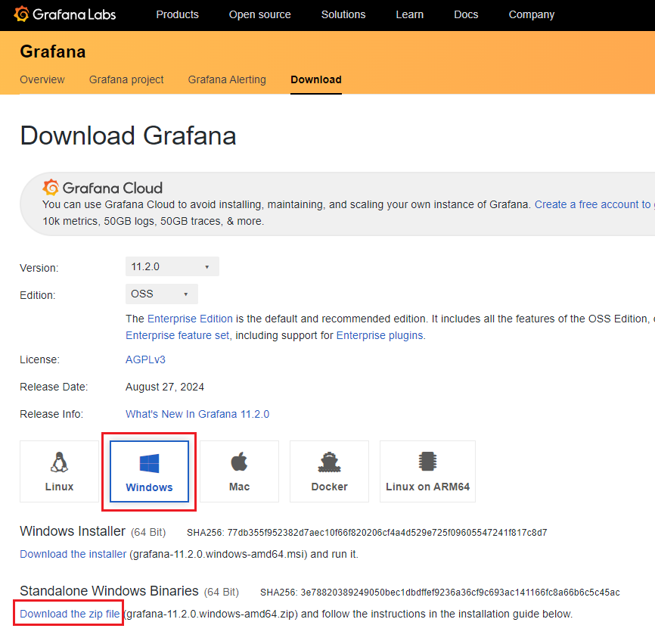
Task: Open the Open source menu
Action: tap(260, 14)
